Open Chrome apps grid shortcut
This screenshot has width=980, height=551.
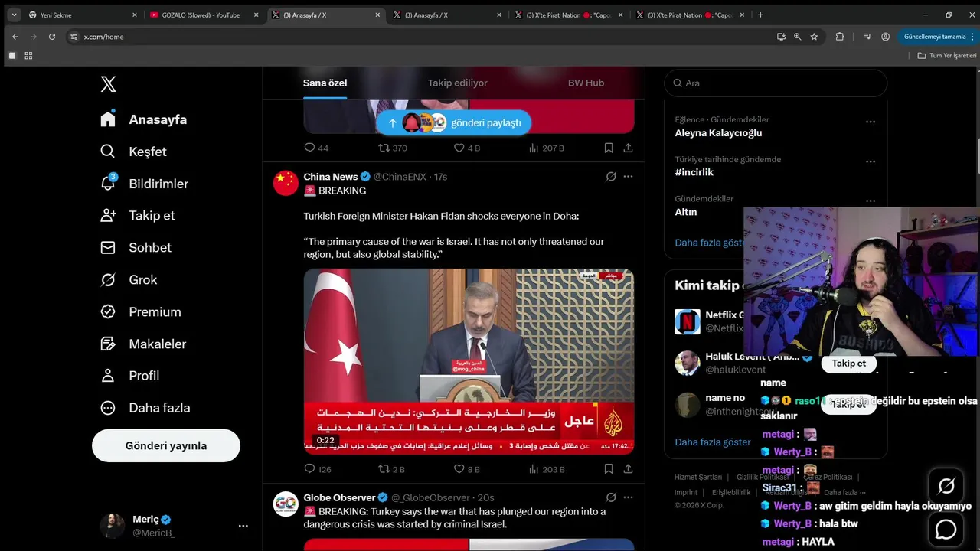pyautogui.click(x=28, y=55)
